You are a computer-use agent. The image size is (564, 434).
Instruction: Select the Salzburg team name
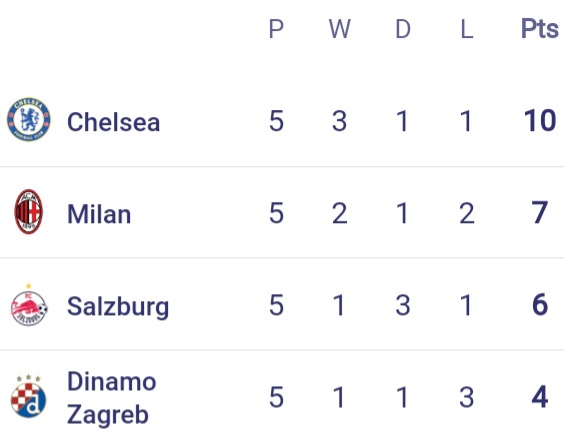point(118,307)
